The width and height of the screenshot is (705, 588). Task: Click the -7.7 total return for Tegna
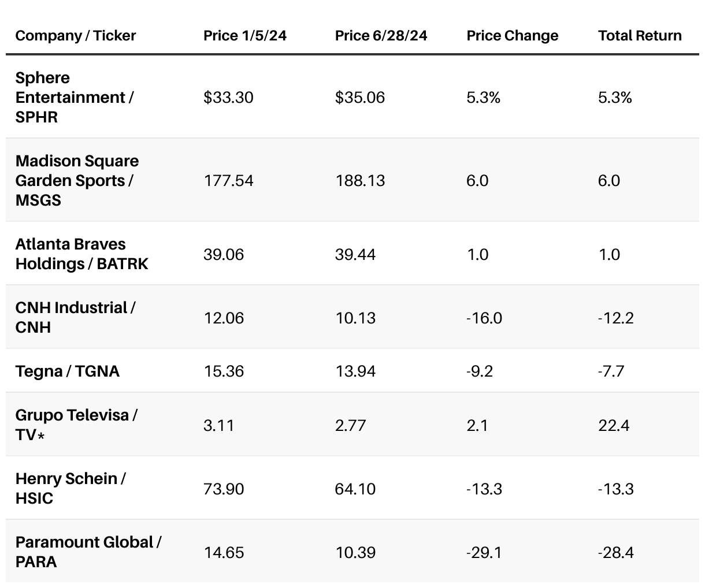click(611, 371)
